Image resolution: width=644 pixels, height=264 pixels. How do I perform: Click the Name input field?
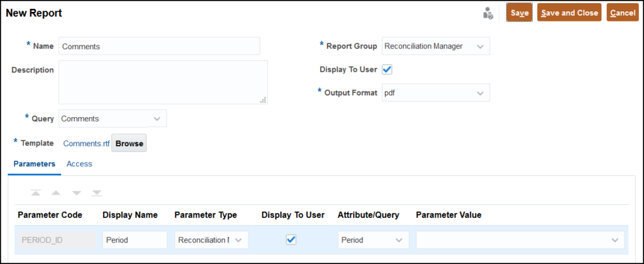[159, 46]
